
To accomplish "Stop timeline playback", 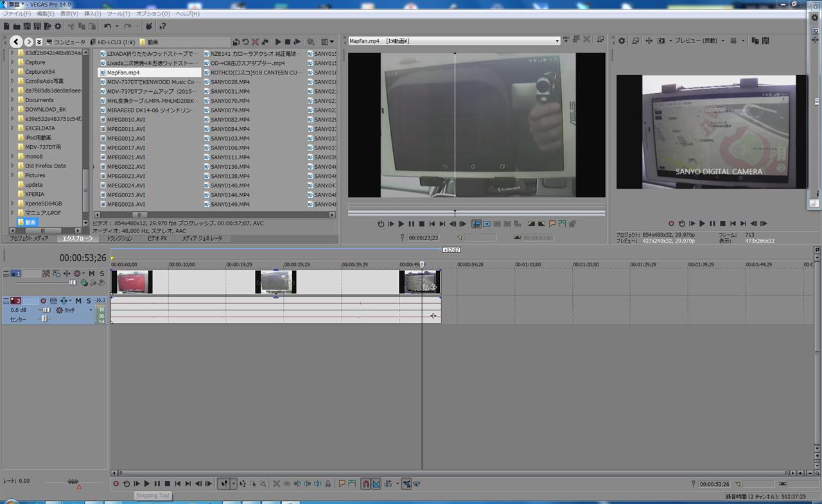I will (168, 483).
